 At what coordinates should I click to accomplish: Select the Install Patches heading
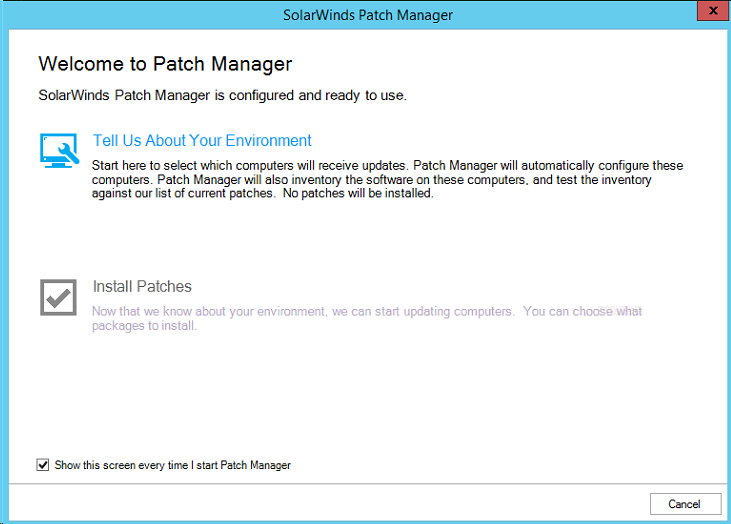142,286
